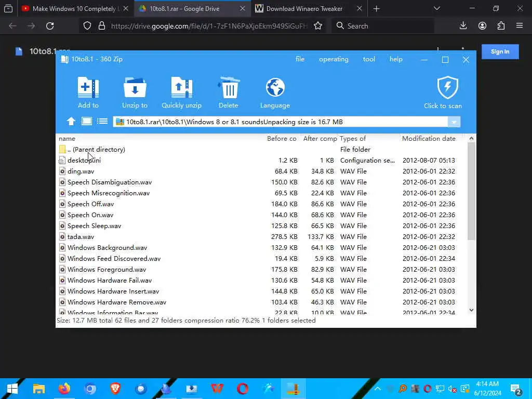Click the list all tabs chevron
The image size is (532, 399).
436,8
